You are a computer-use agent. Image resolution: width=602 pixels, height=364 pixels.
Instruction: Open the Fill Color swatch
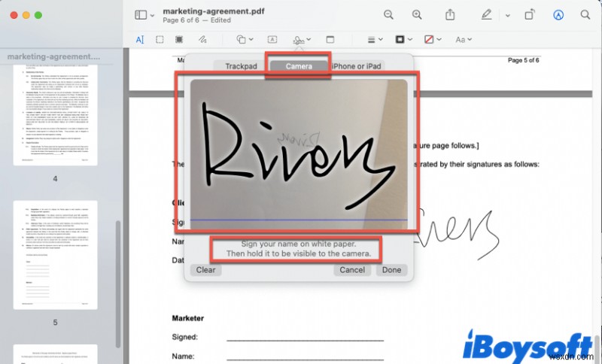[x=429, y=40]
